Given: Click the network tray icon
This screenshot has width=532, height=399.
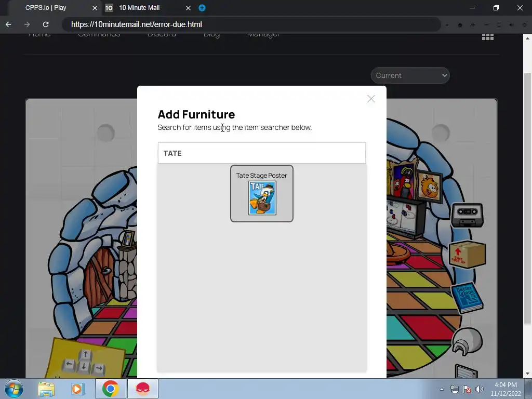Looking at the screenshot, I should pyautogui.click(x=454, y=389).
